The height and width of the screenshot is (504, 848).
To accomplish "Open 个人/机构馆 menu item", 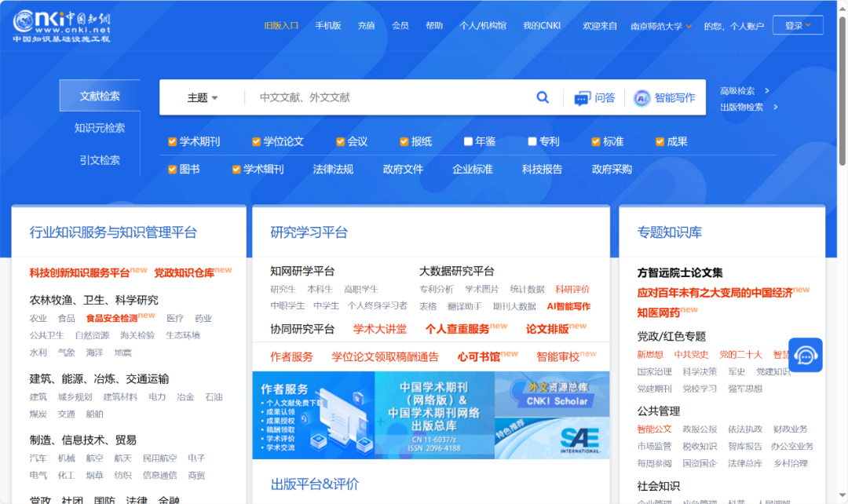I will [483, 25].
